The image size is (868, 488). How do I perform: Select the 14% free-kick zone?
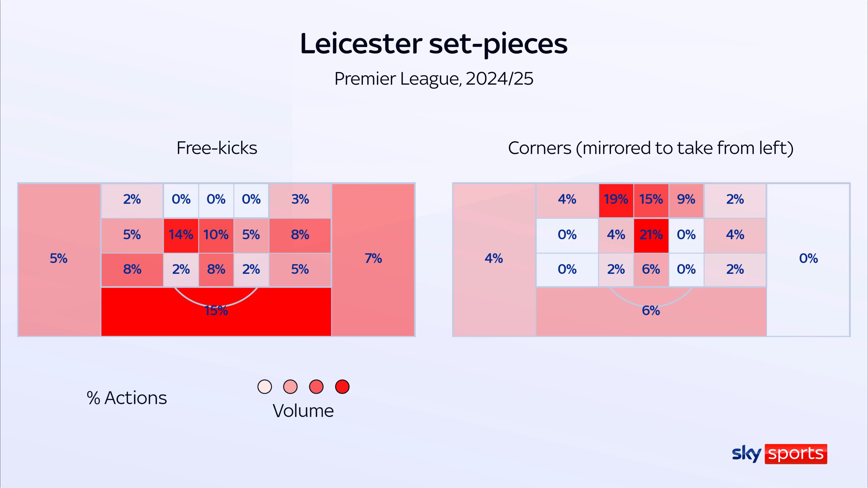tap(181, 235)
